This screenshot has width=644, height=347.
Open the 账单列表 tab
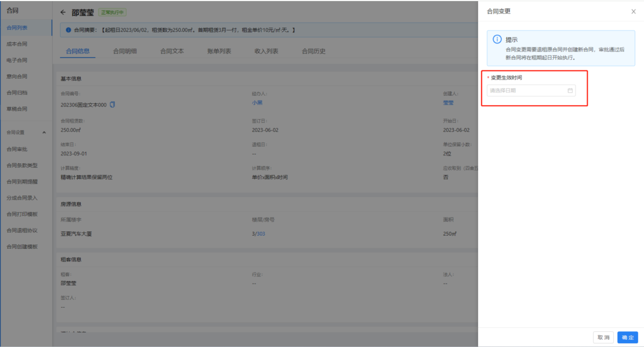click(x=219, y=51)
